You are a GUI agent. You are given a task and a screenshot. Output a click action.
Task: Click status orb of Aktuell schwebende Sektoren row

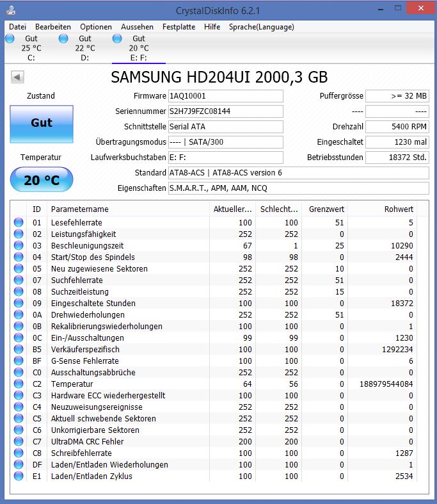coord(19,418)
